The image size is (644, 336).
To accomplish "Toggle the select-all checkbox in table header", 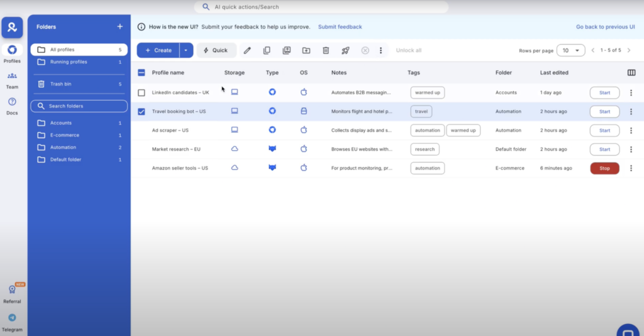I will tap(142, 73).
